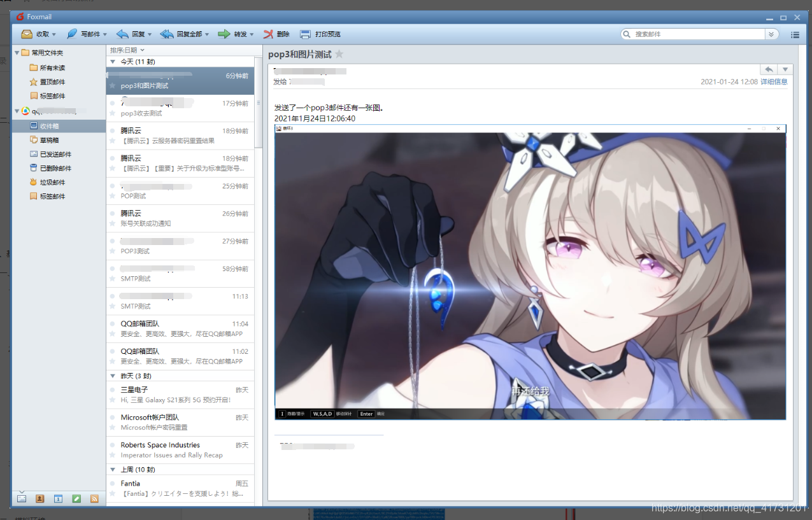Toggle star on pop3收去测试 email
The height and width of the screenshot is (520, 812).
point(113,113)
